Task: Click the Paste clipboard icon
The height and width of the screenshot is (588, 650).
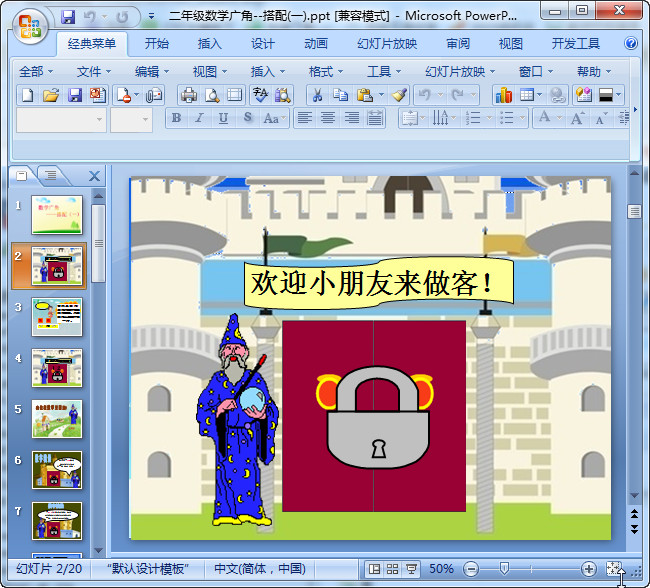Action: [x=365, y=95]
